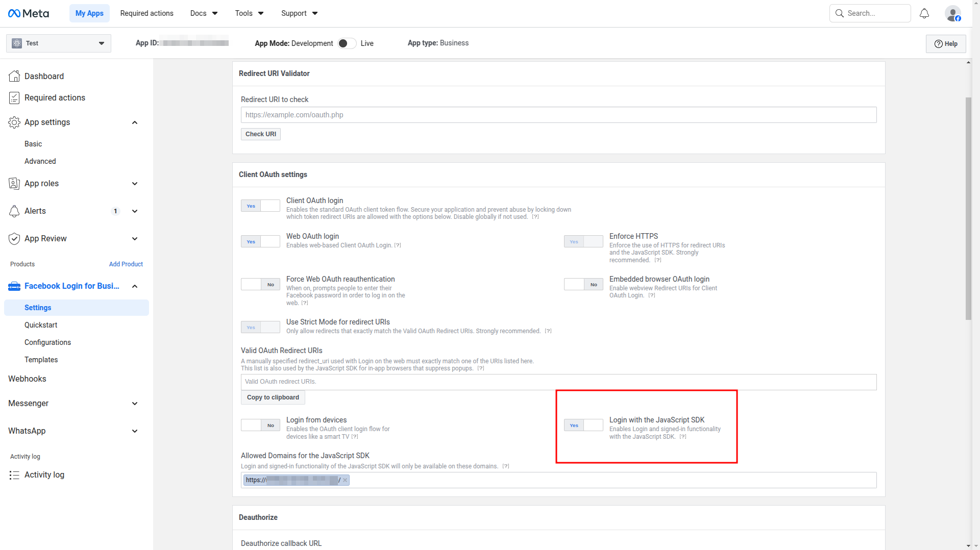Open Webhooks in sidebar

27,379
